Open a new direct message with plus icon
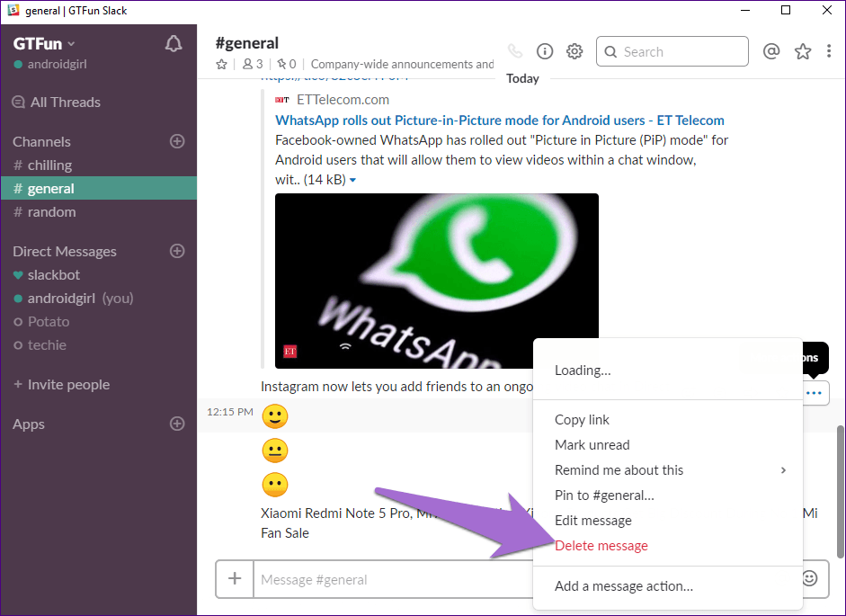846x616 pixels. point(177,251)
